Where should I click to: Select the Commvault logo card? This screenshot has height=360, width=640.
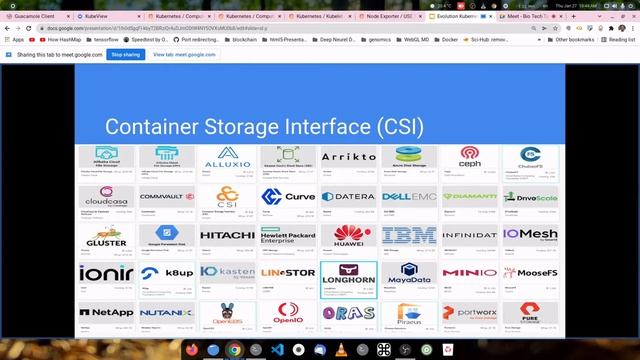click(167, 202)
